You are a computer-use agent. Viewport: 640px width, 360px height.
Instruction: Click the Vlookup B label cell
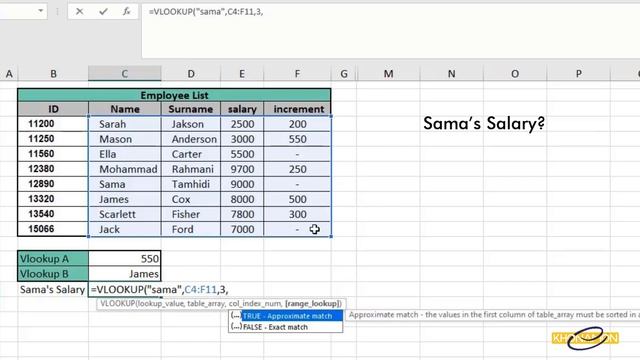tap(53, 274)
